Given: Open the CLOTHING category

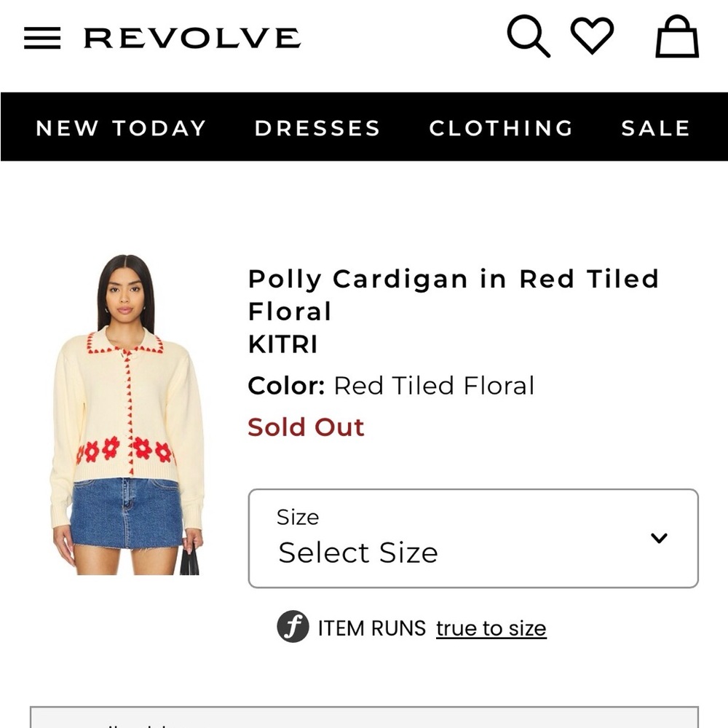Looking at the screenshot, I should (502, 127).
